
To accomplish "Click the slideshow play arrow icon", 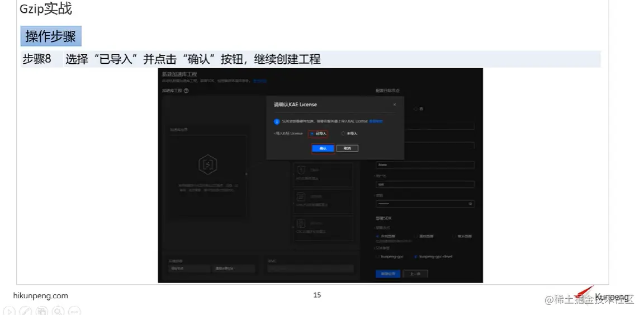I will (x=9, y=311).
